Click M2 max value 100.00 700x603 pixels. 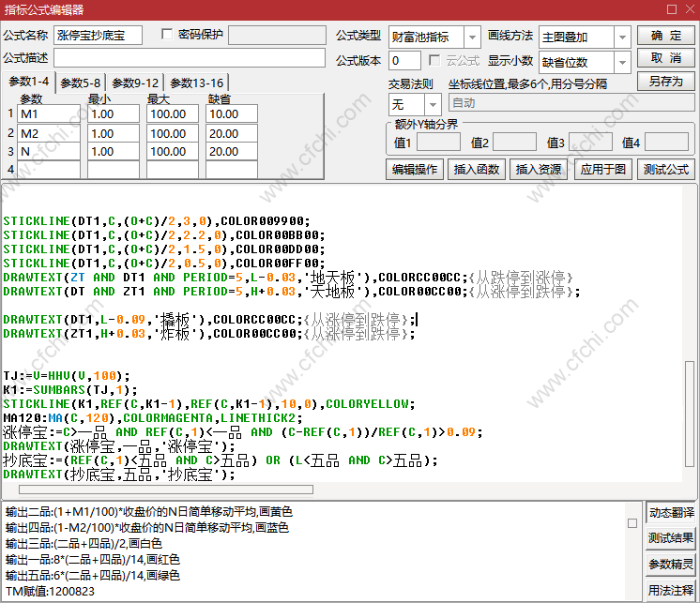click(173, 133)
